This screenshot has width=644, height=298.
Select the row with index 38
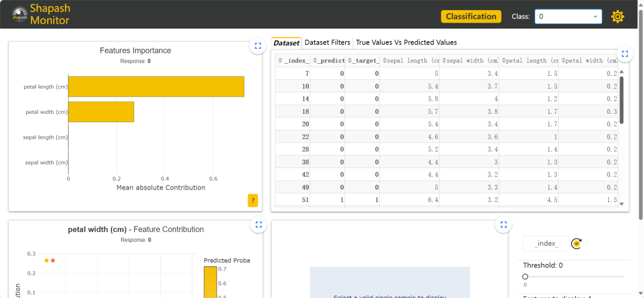coord(447,162)
